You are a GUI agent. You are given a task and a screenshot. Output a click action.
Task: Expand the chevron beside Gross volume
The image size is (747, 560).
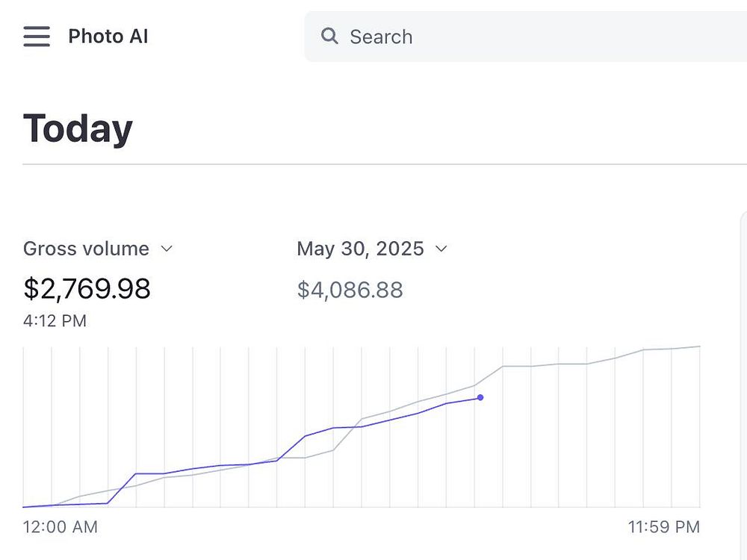coord(167,249)
